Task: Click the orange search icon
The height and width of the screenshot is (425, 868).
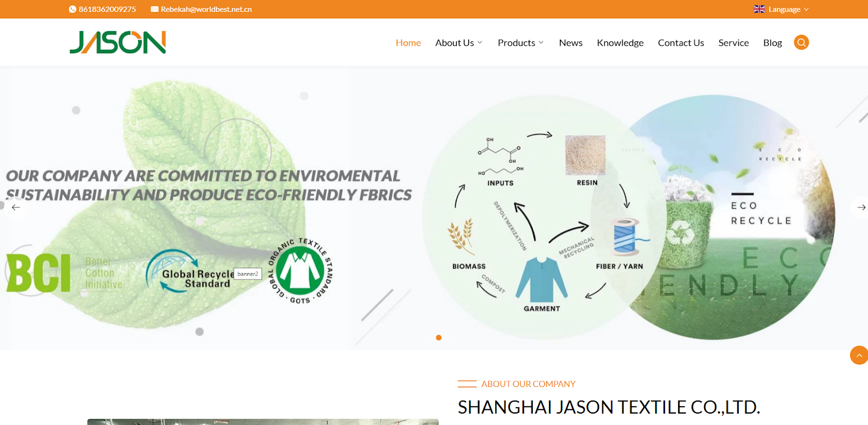Action: 801,42
